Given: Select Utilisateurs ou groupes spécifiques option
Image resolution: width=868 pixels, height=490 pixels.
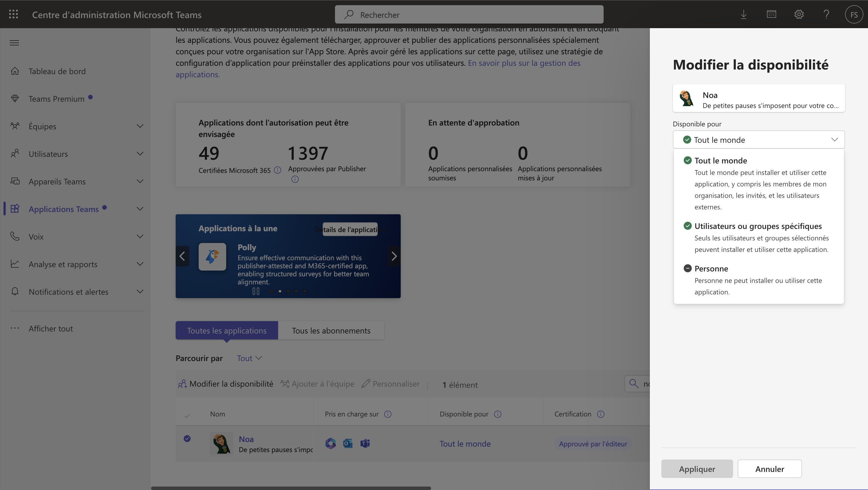Looking at the screenshot, I should click(758, 238).
